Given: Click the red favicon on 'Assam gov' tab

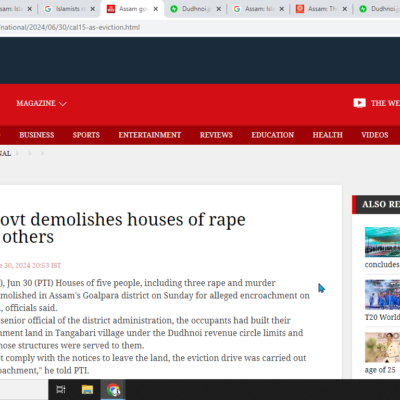Looking at the screenshot, I should tap(111, 9).
